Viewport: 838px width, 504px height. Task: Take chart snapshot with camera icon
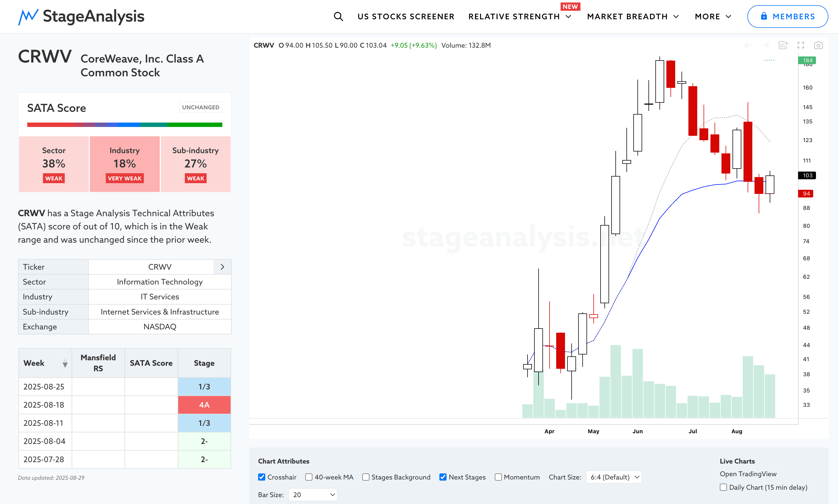818,45
